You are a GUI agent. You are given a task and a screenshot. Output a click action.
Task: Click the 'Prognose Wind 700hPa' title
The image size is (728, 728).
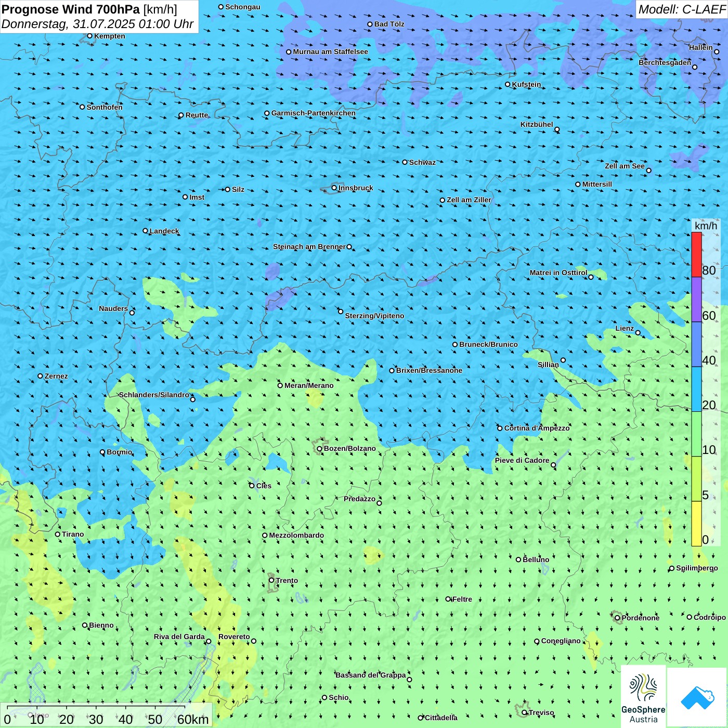click(x=71, y=9)
